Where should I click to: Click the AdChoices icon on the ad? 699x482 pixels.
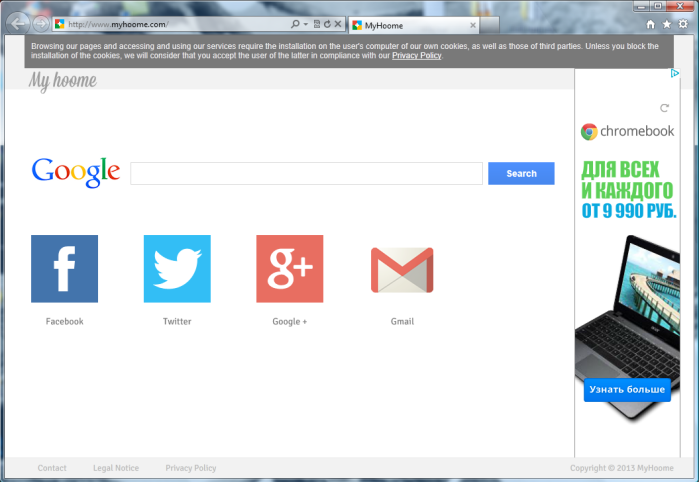pyautogui.click(x=675, y=73)
